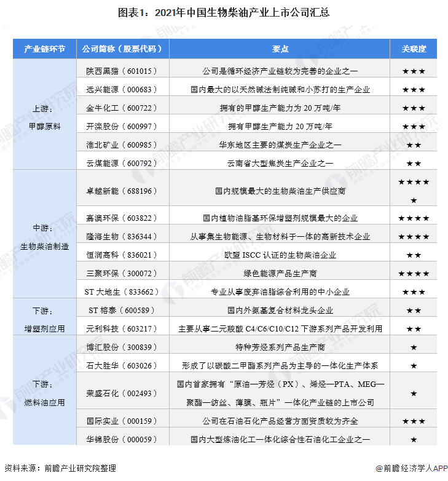
Task: Click the 产业链环节 column header
Action: (45, 49)
